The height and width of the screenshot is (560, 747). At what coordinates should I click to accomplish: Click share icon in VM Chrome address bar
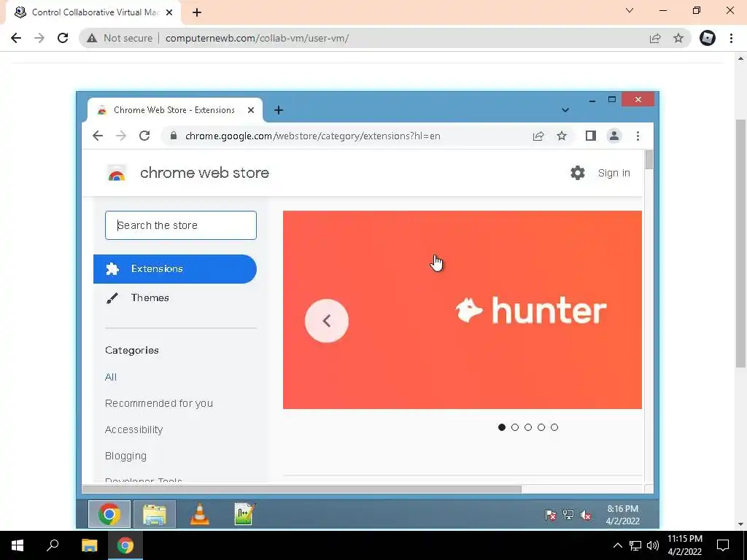click(x=538, y=136)
